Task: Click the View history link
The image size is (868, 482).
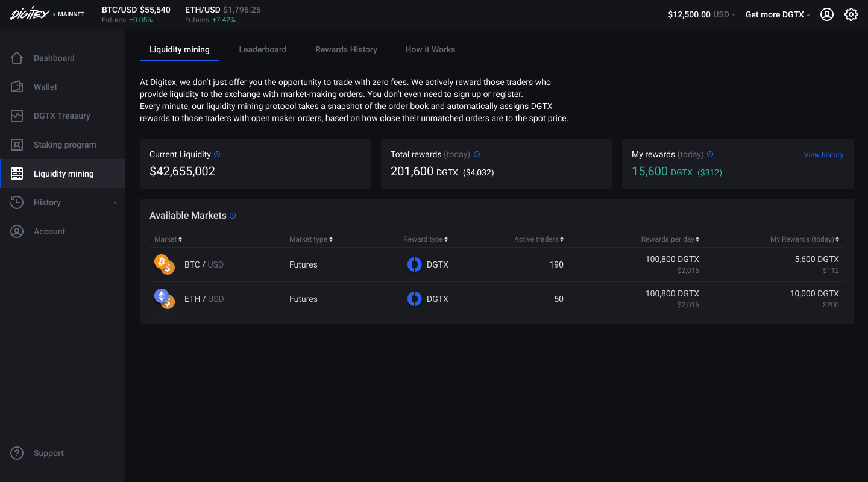Action: tap(823, 154)
